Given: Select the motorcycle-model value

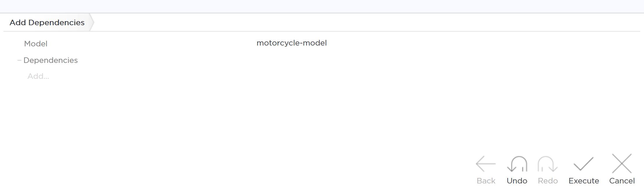Looking at the screenshot, I should [291, 43].
